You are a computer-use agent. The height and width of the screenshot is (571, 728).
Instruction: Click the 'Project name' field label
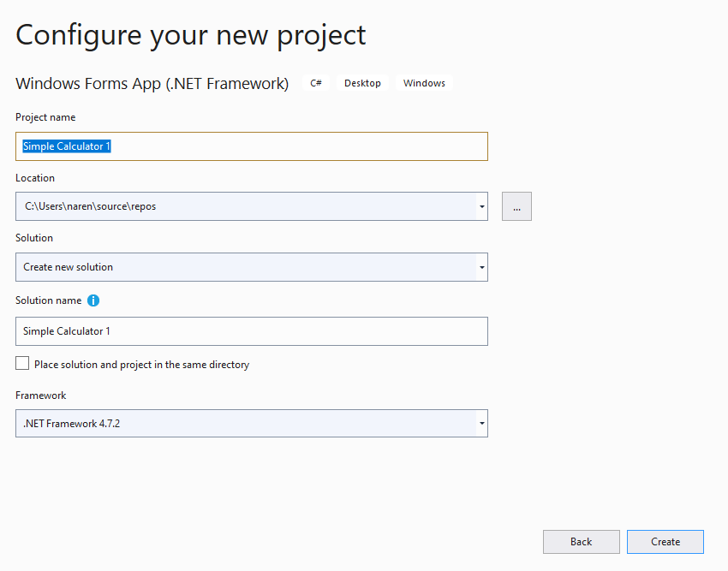click(45, 117)
